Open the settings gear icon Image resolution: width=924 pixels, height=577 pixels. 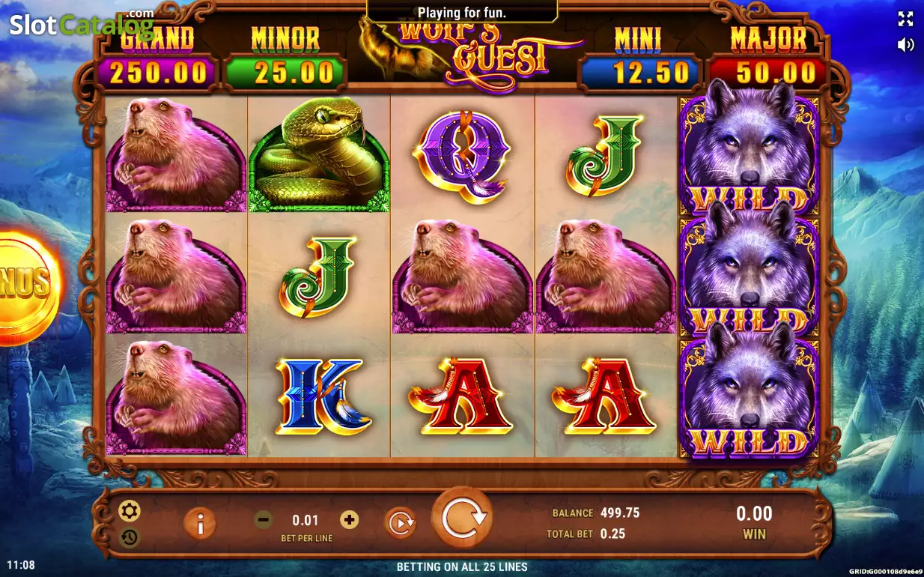130,511
